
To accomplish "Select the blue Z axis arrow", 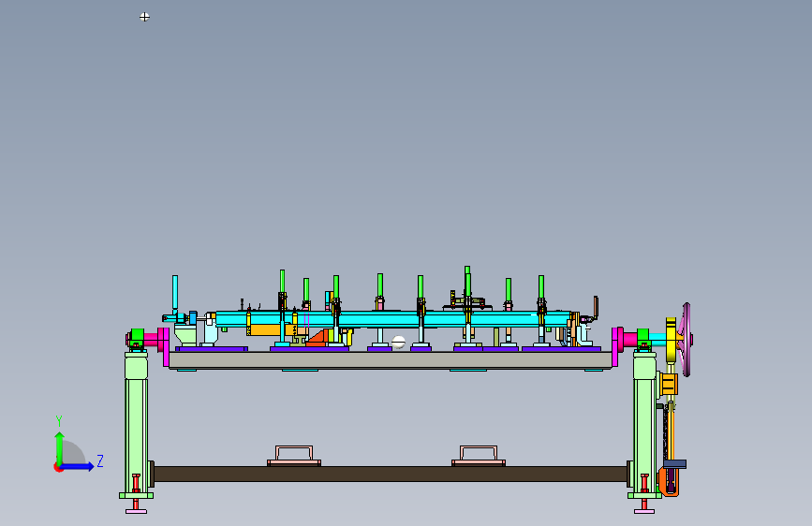I will point(78,466).
